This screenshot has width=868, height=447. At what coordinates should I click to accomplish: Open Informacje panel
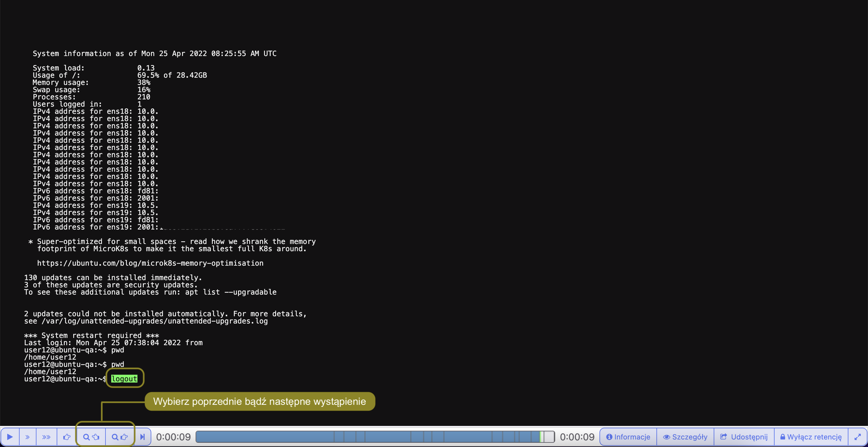pyautogui.click(x=628, y=437)
